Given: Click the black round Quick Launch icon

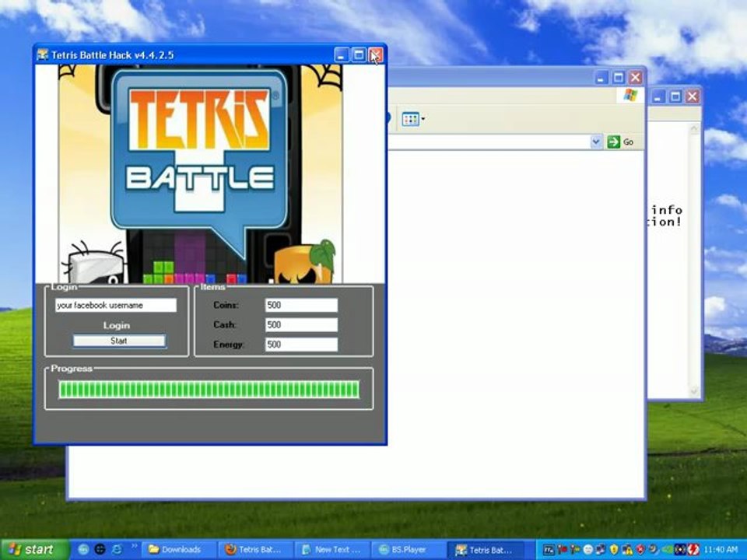Looking at the screenshot, I should tap(100, 550).
